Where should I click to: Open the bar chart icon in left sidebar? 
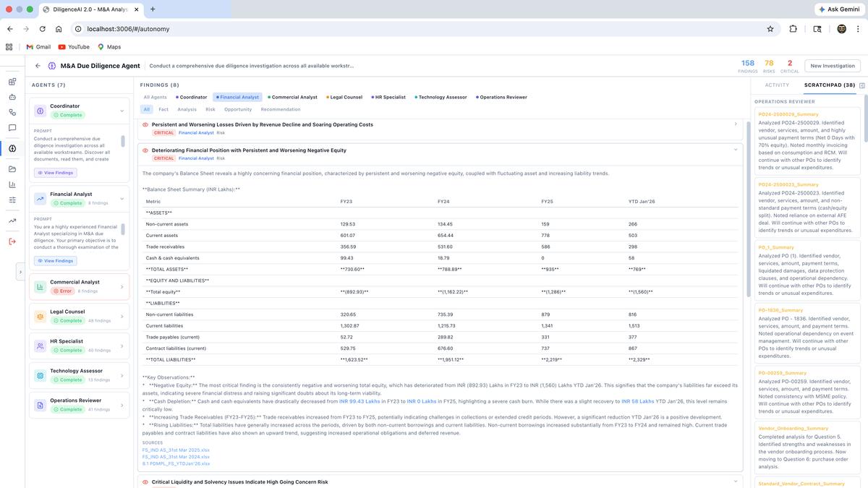pyautogui.click(x=12, y=184)
